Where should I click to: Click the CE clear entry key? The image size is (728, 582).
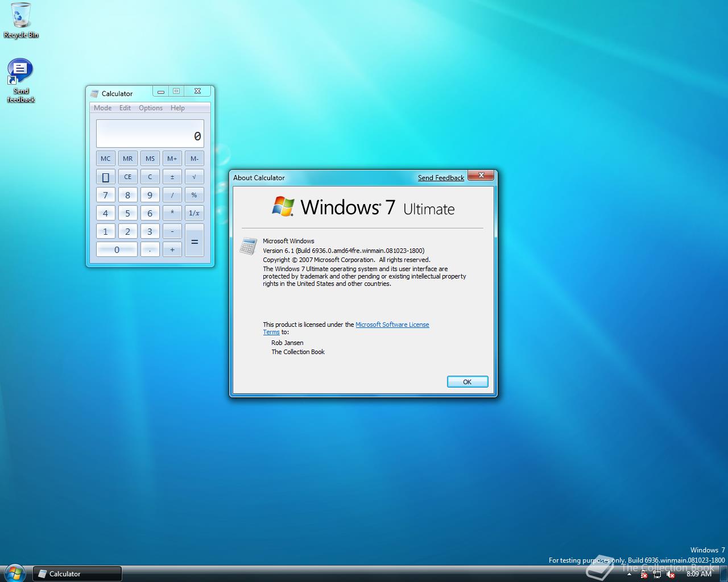(127, 177)
